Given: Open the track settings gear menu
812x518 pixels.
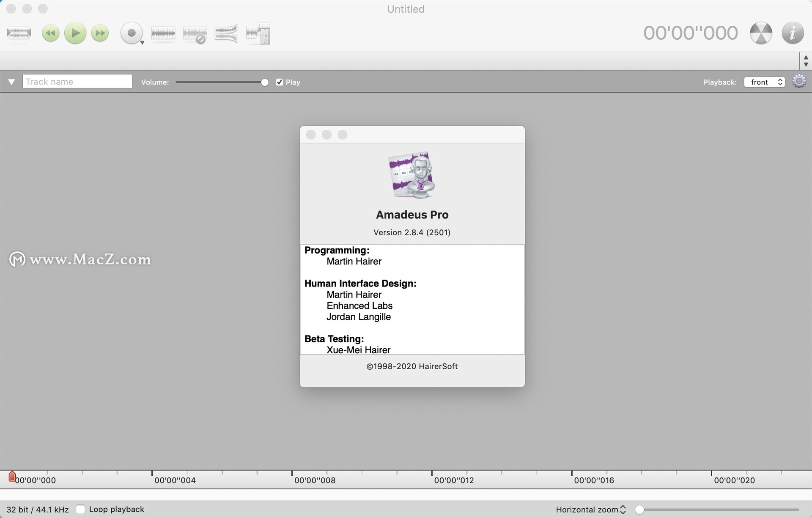Looking at the screenshot, I should [x=799, y=81].
